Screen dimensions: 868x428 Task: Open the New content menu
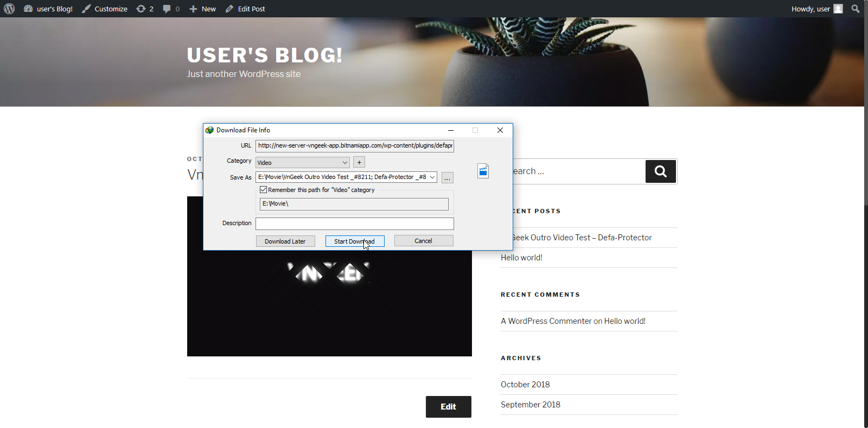click(202, 9)
